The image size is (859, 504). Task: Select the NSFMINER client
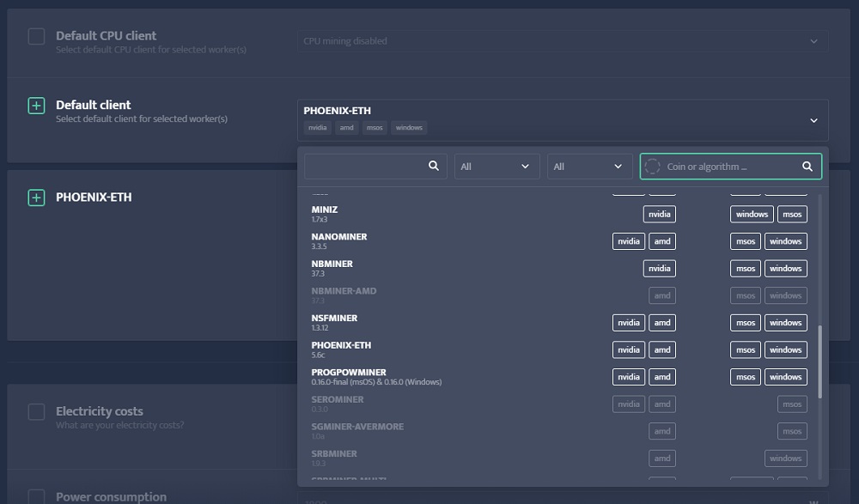[x=559, y=323]
